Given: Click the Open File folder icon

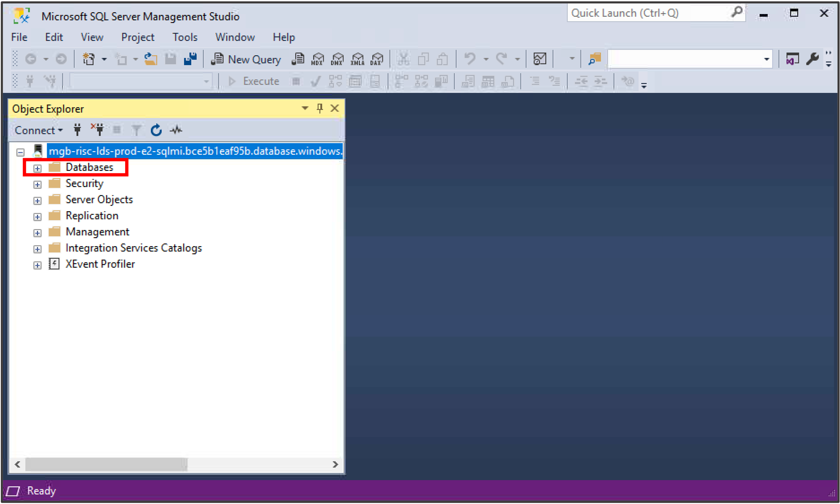Looking at the screenshot, I should pos(151,59).
